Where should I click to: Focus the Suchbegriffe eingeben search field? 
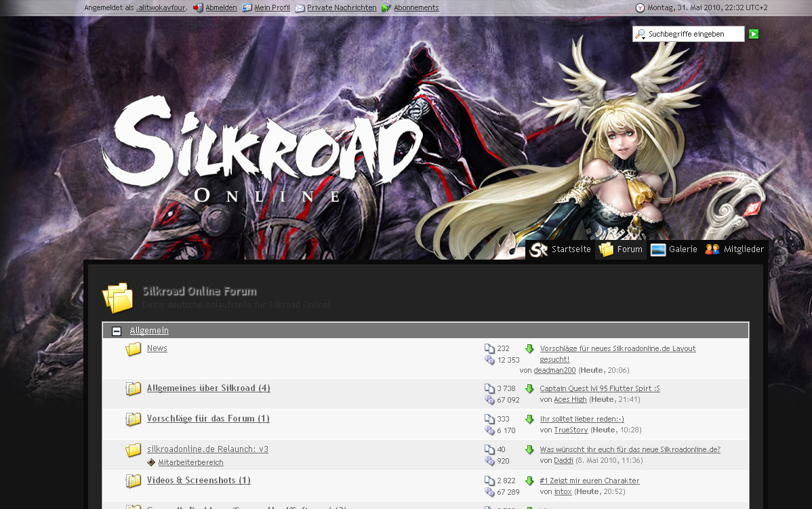point(694,34)
